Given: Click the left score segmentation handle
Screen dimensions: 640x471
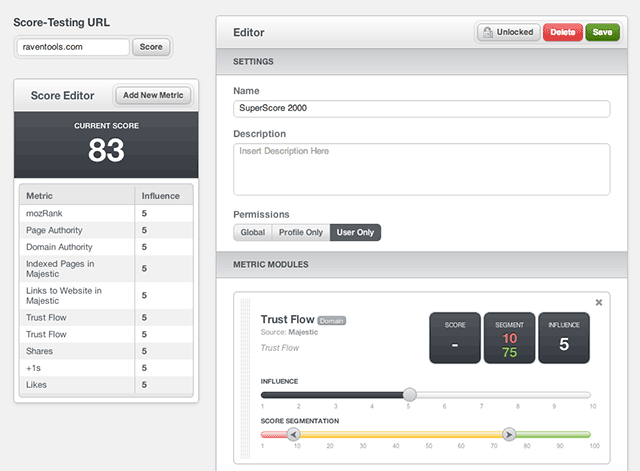Looking at the screenshot, I should click(x=293, y=434).
